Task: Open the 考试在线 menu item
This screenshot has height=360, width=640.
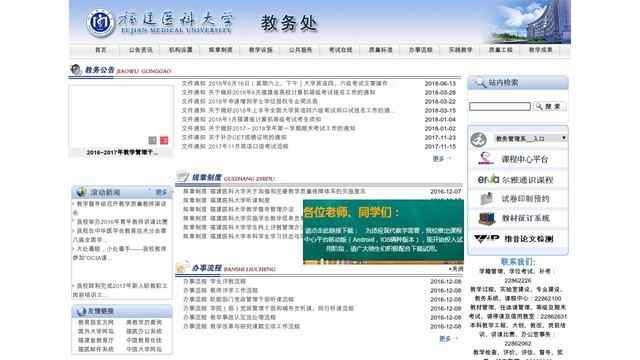Action: pos(340,50)
